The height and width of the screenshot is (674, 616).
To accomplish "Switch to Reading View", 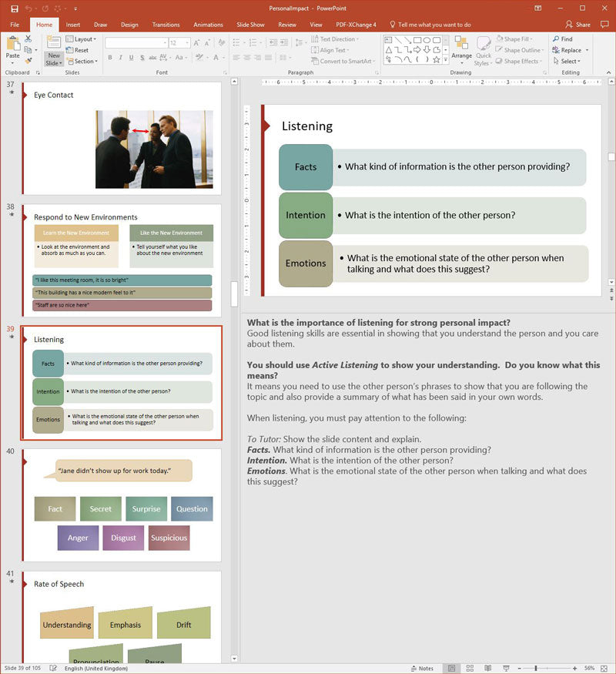I will click(x=488, y=668).
